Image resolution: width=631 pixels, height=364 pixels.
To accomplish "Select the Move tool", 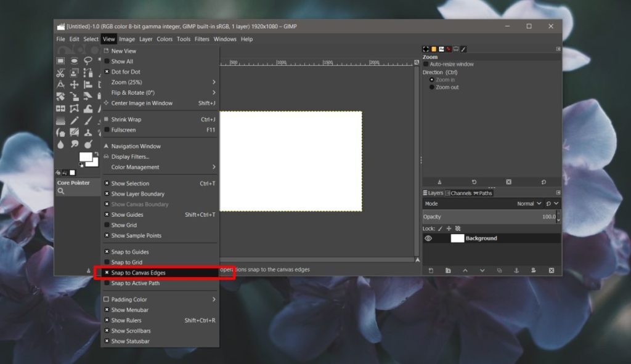I will point(74,84).
